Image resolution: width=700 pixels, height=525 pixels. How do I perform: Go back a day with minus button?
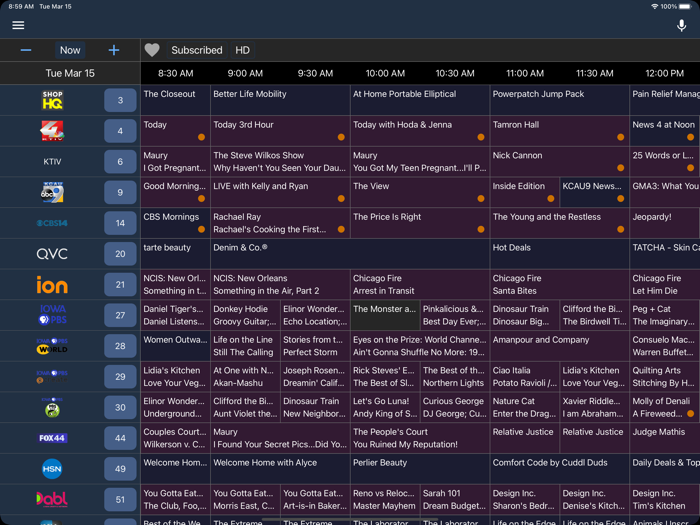[x=26, y=50]
